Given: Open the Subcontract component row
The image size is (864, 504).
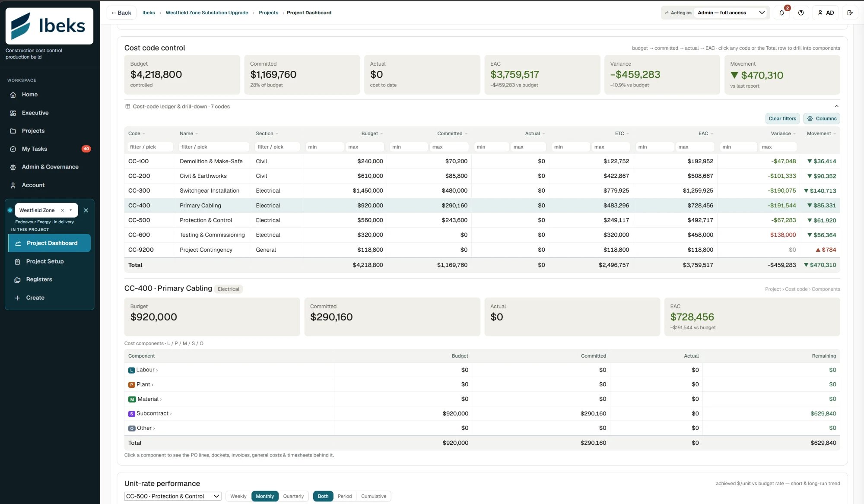Looking at the screenshot, I should pyautogui.click(x=482, y=414).
